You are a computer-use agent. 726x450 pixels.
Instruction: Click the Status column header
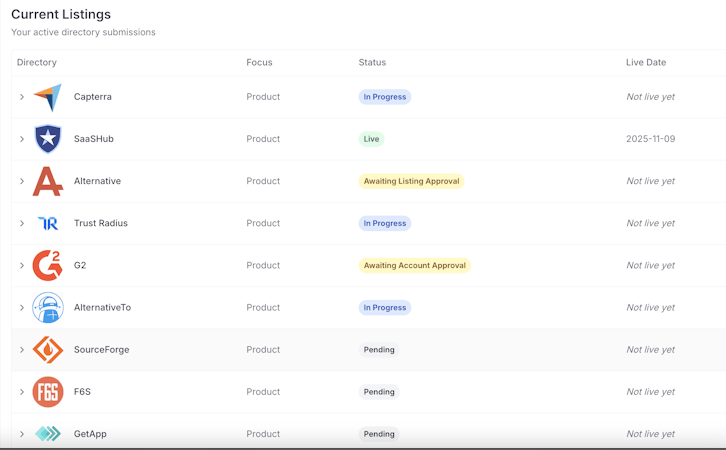(x=372, y=62)
